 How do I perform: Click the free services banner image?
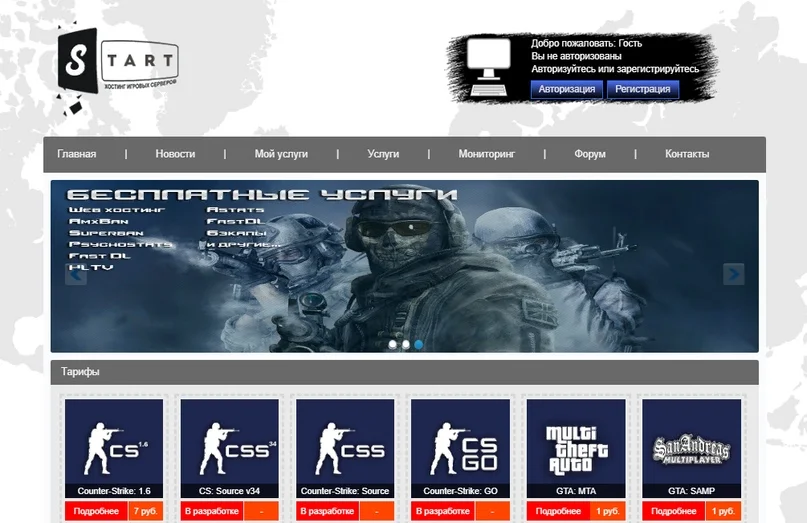(x=405, y=266)
